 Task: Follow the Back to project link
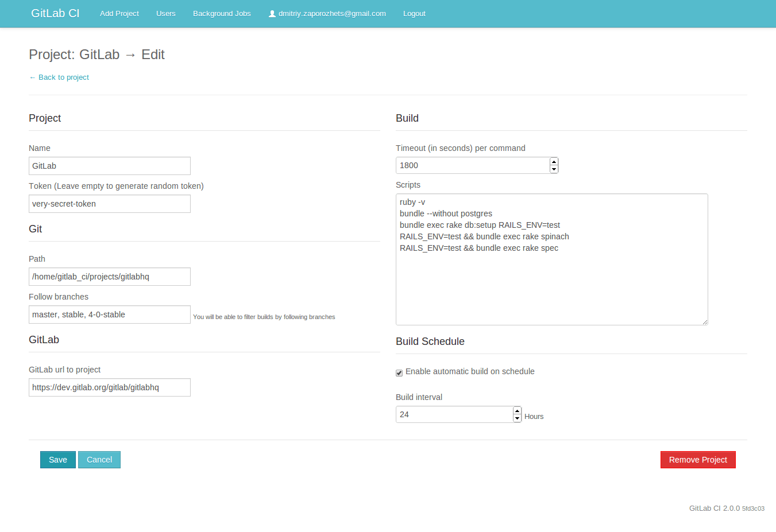59,77
